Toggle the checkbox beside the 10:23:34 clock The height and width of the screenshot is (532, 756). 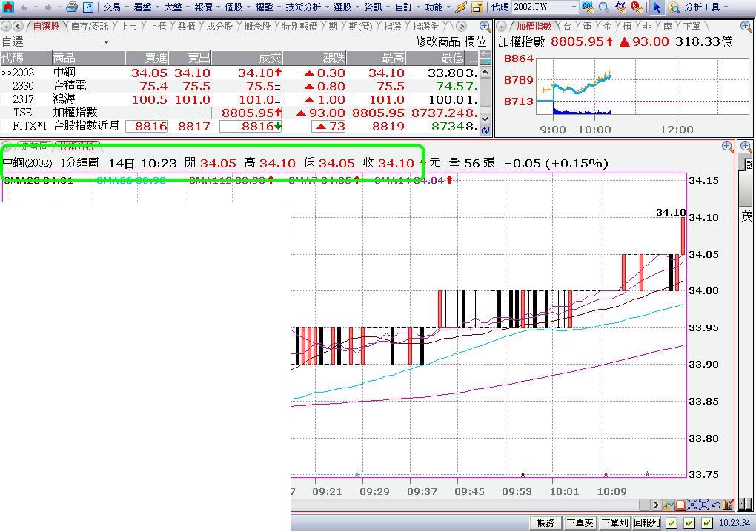707,523
